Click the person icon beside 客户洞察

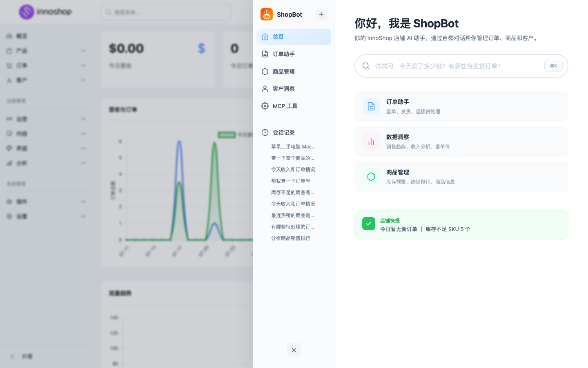coord(265,89)
